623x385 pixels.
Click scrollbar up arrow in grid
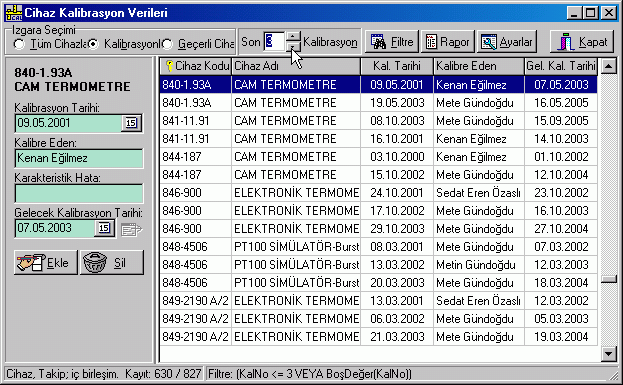coord(609,66)
